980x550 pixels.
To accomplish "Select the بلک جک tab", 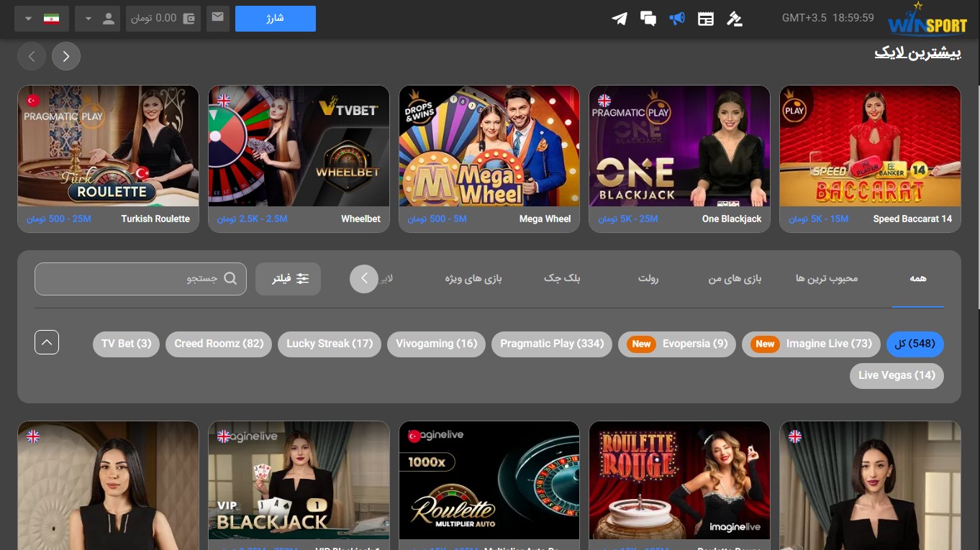I will [x=562, y=278].
